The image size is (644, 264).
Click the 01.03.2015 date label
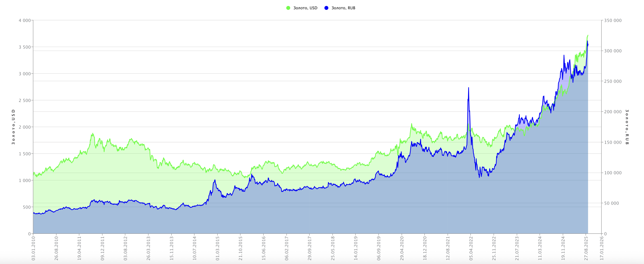(x=217, y=249)
